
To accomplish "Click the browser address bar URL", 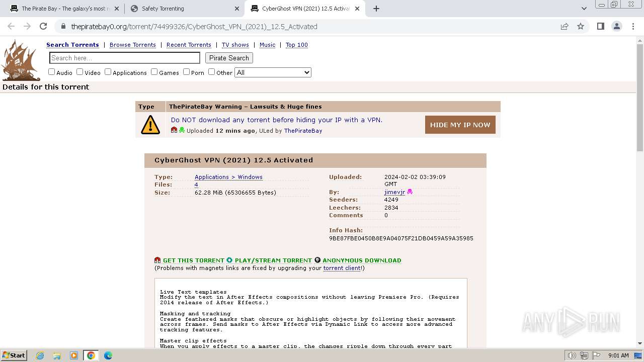I will point(194,27).
